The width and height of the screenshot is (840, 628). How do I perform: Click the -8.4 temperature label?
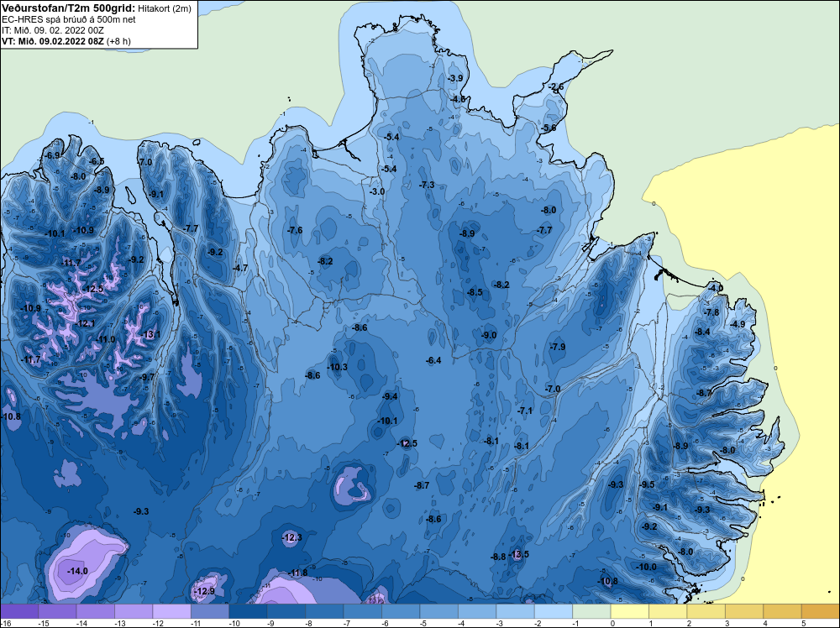click(x=702, y=332)
